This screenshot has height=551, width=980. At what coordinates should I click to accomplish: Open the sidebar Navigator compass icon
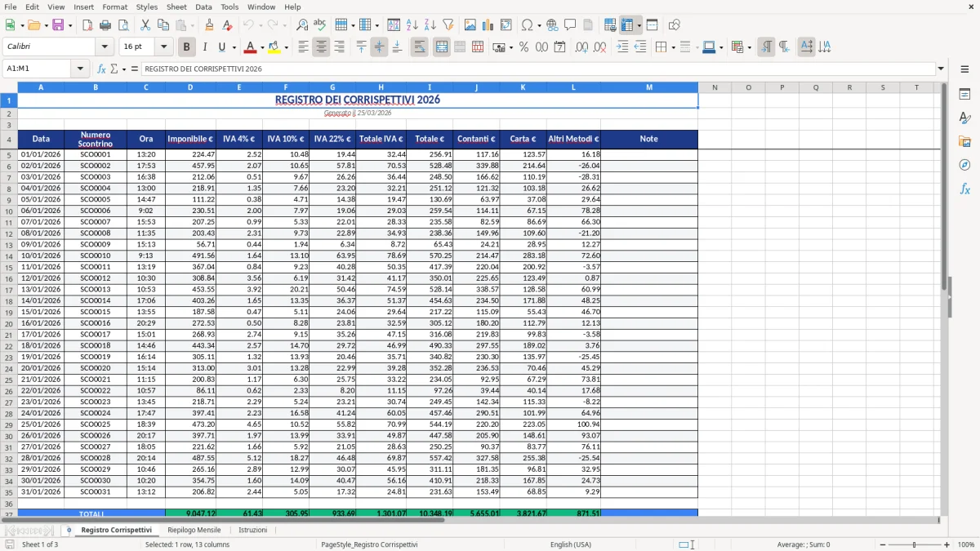964,165
